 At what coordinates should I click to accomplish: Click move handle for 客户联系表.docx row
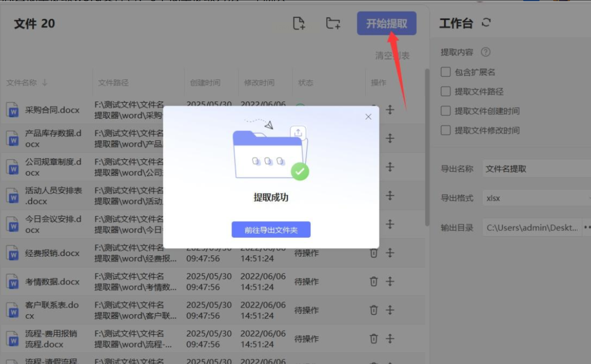(x=390, y=310)
